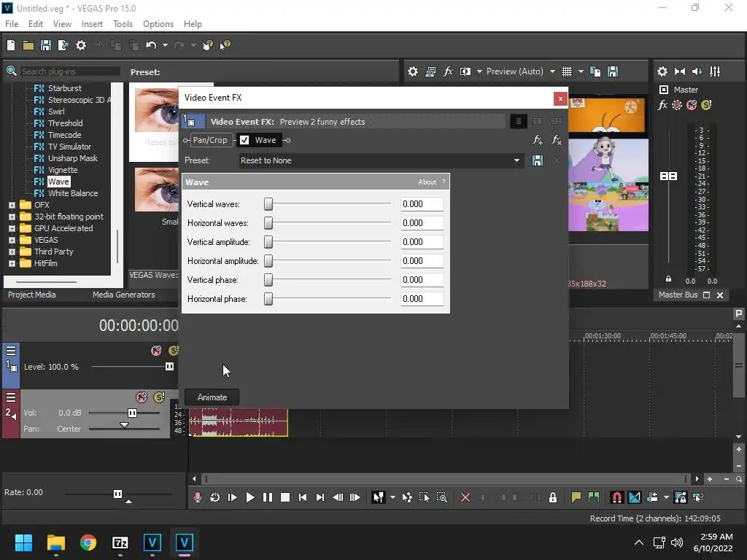Image resolution: width=747 pixels, height=560 pixels.
Task: Click the About link in the Wave panel
Action: click(x=427, y=182)
